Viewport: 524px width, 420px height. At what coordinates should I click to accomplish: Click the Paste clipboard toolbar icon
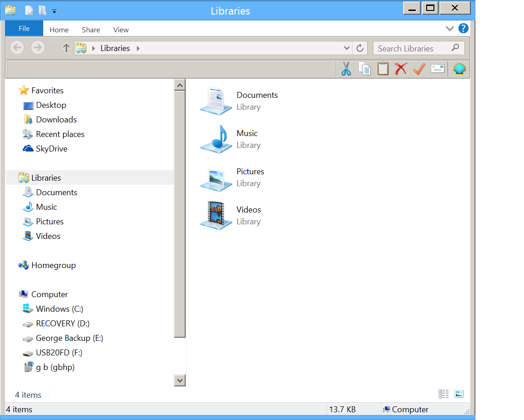[x=383, y=69]
